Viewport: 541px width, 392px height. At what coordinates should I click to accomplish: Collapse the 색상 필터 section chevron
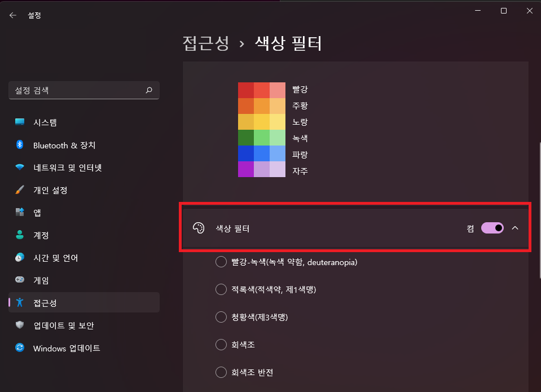tap(515, 228)
